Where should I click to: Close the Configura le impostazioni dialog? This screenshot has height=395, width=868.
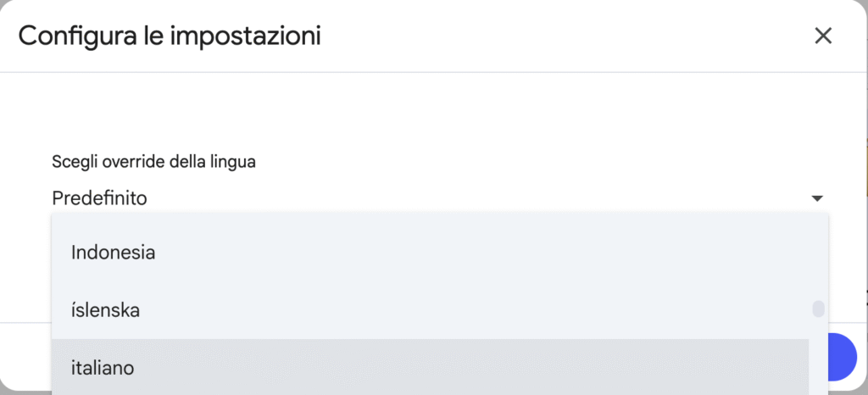pyautogui.click(x=822, y=36)
